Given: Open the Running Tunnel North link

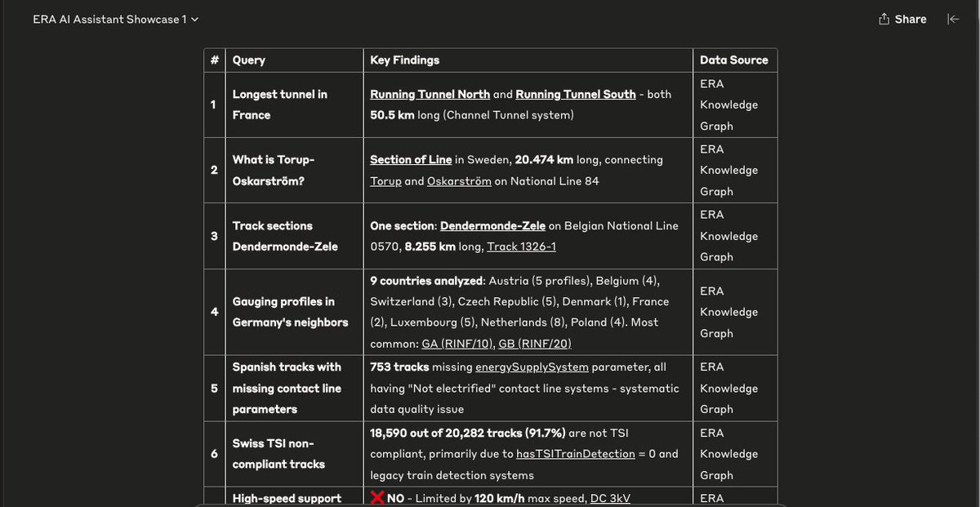Looking at the screenshot, I should click(x=430, y=94).
